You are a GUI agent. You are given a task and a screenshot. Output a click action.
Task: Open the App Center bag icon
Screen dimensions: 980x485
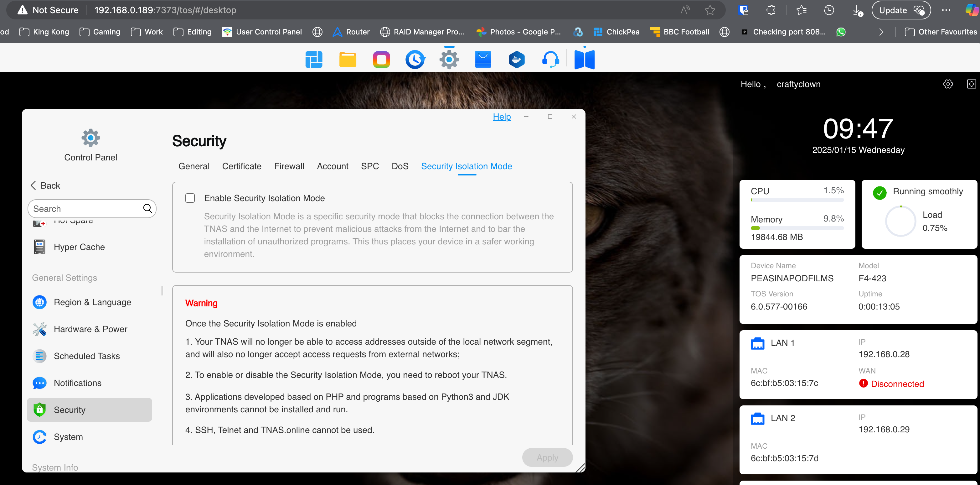[483, 60]
